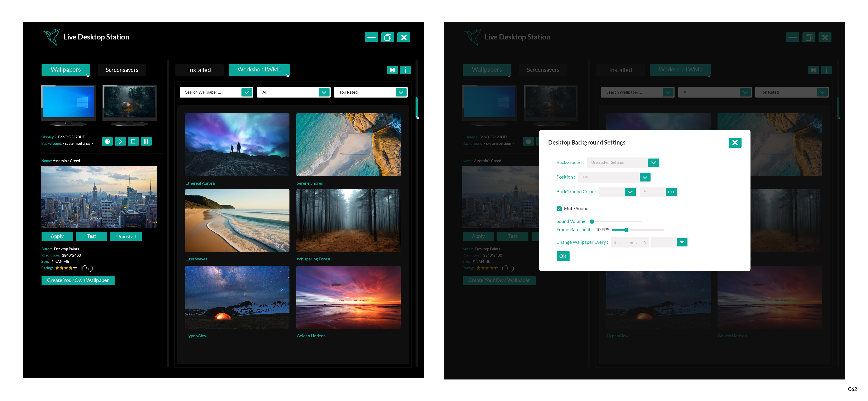Viewport: 868px width, 401px height.
Task: Click the Uninstall button
Action: (126, 236)
